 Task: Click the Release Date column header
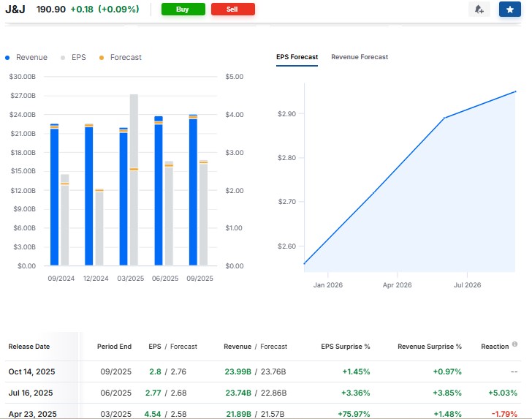[28, 347]
